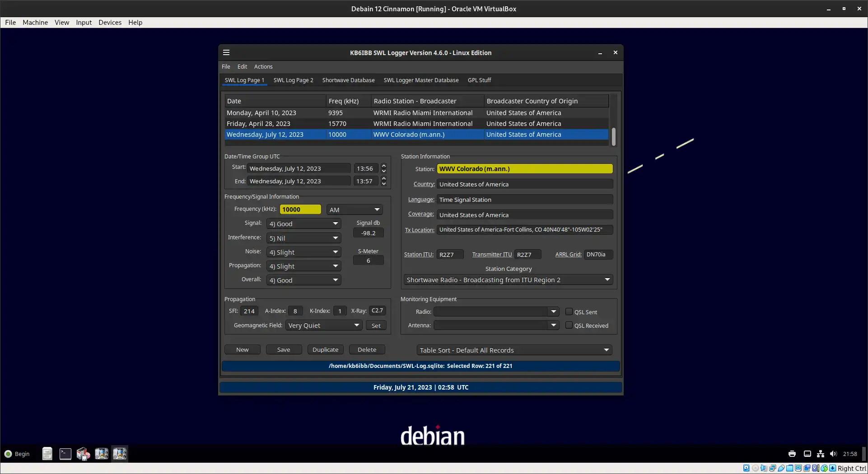Screen dimensions: 868x474
Task: Open the software manager taskbar icon
Action: click(83, 454)
